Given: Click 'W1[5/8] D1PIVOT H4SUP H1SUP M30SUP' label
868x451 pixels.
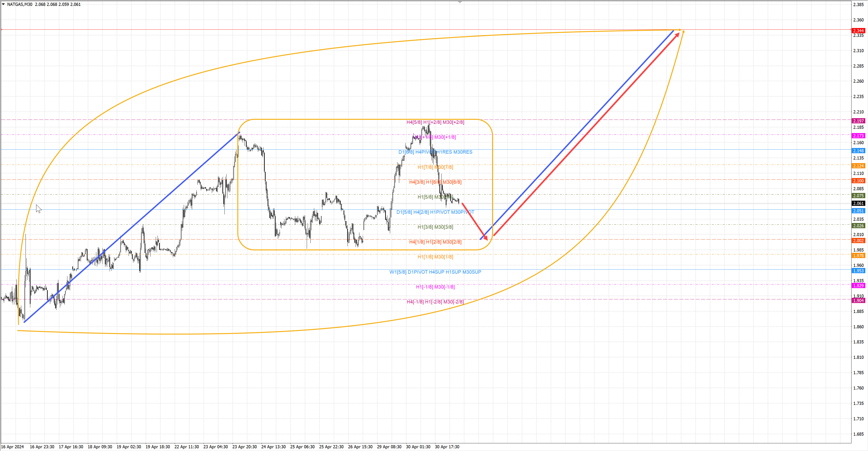Looking at the screenshot, I should point(435,272).
